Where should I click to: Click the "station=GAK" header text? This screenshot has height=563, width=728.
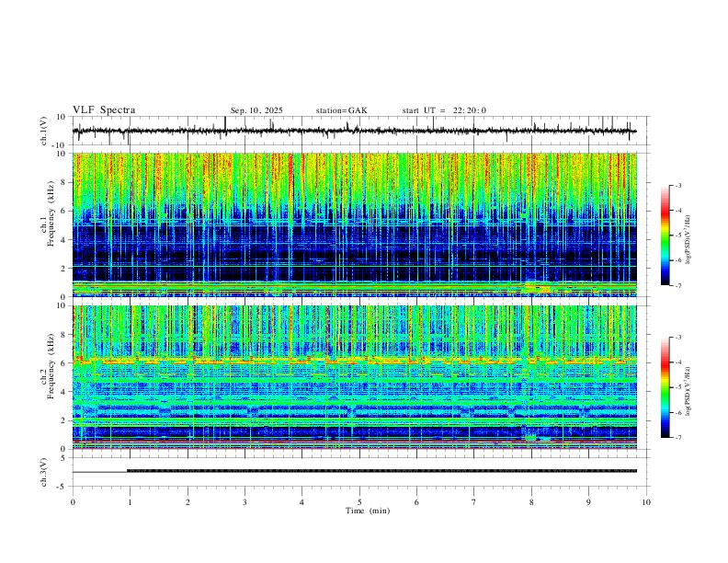coord(341,110)
